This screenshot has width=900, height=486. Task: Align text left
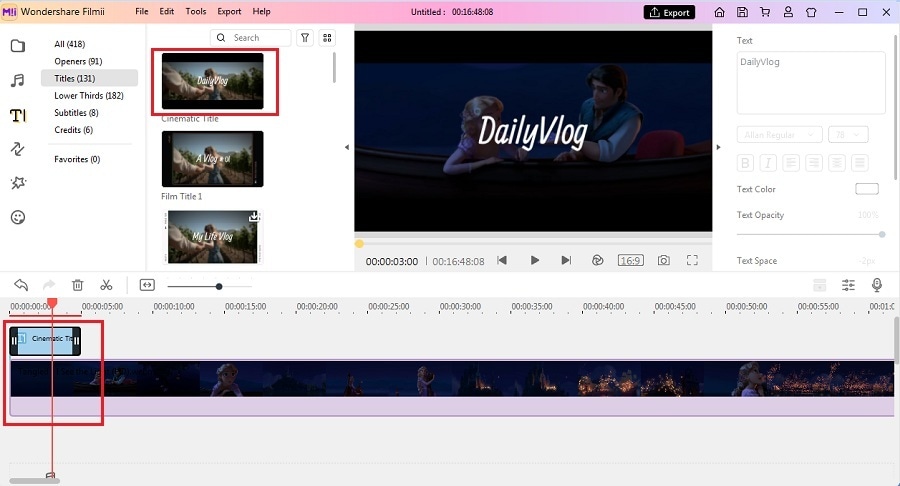[791, 163]
